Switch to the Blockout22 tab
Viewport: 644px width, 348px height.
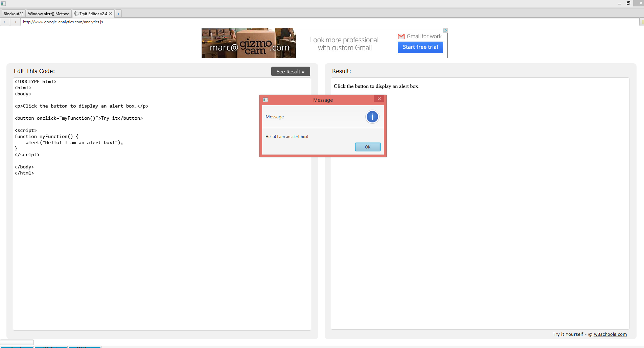tap(13, 14)
